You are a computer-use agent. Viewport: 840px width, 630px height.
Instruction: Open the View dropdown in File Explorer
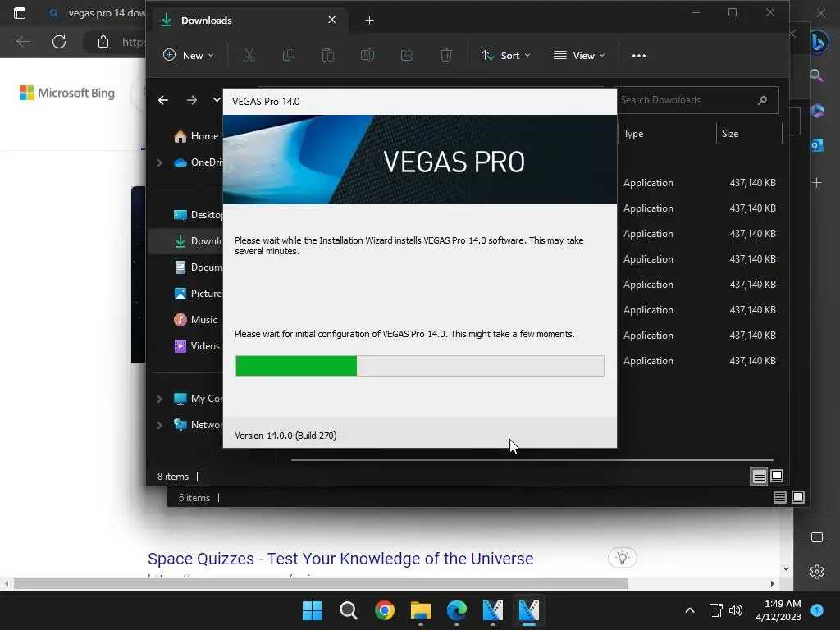579,55
